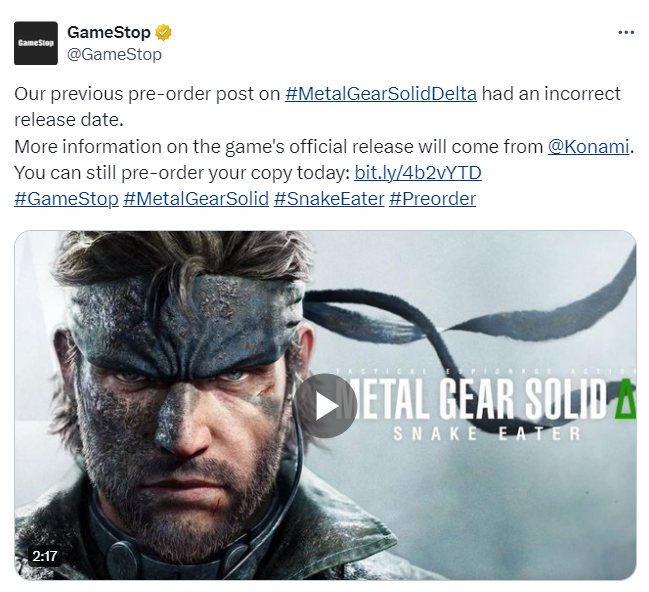
Task: Open the #GameStop hashtag
Action: coord(66,199)
